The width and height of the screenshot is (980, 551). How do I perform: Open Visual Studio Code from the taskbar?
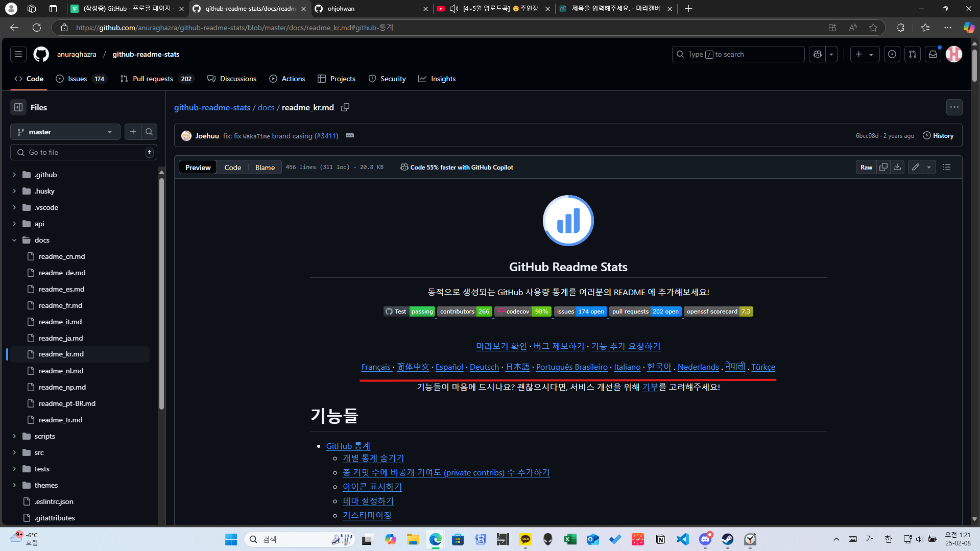[683, 539]
